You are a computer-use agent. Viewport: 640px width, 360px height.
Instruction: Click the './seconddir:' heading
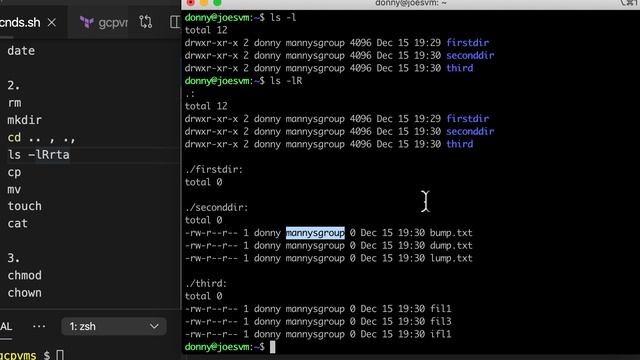(x=216, y=207)
